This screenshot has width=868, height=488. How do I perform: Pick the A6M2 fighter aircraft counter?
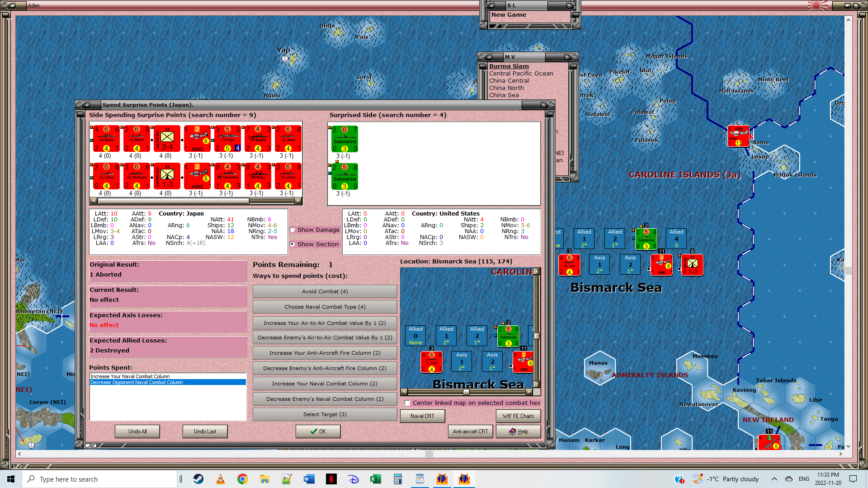click(x=197, y=176)
